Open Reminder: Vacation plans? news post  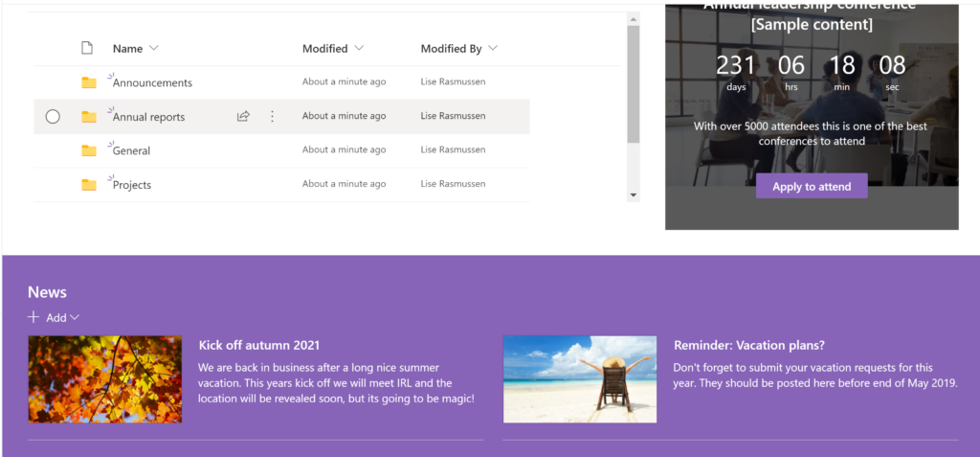click(x=748, y=346)
